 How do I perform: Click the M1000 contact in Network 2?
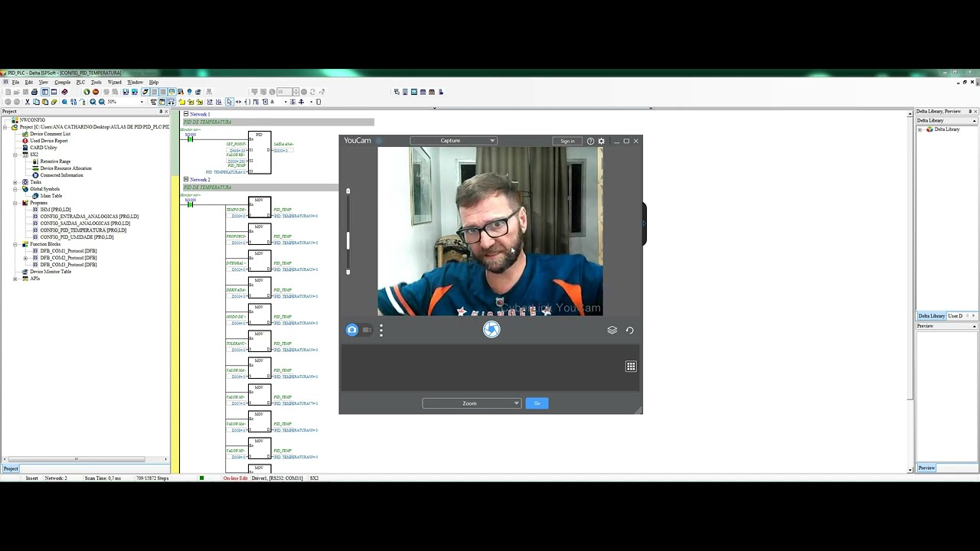click(x=190, y=204)
